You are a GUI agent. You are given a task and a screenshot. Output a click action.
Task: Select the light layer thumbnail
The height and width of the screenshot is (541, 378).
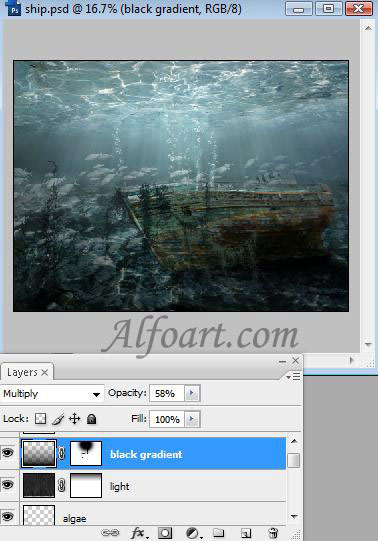click(x=39, y=485)
